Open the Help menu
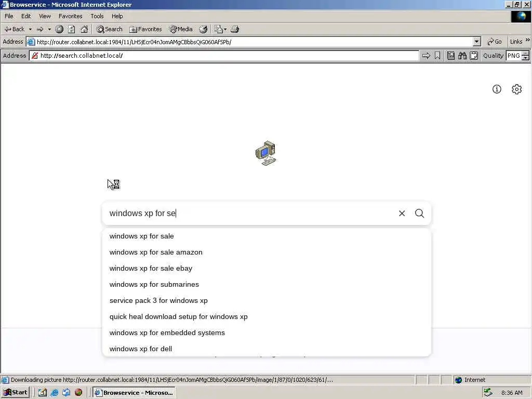The height and width of the screenshot is (399, 532). coord(117,16)
